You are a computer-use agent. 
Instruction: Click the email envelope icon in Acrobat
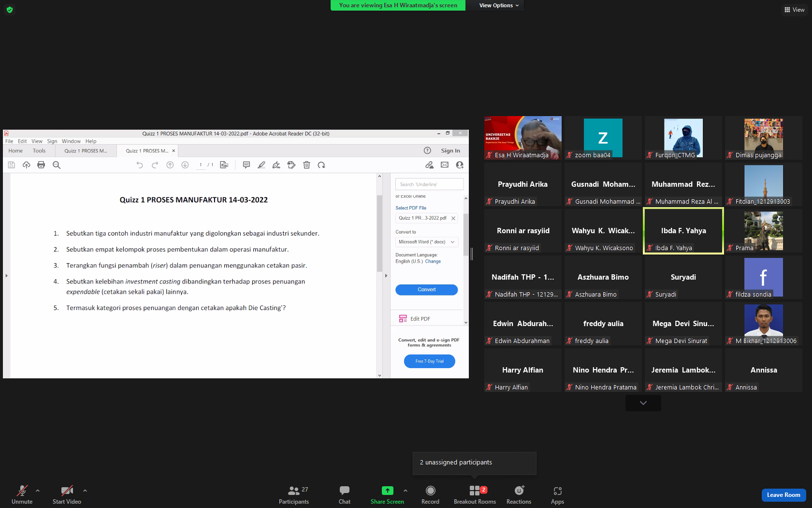pyautogui.click(x=445, y=165)
